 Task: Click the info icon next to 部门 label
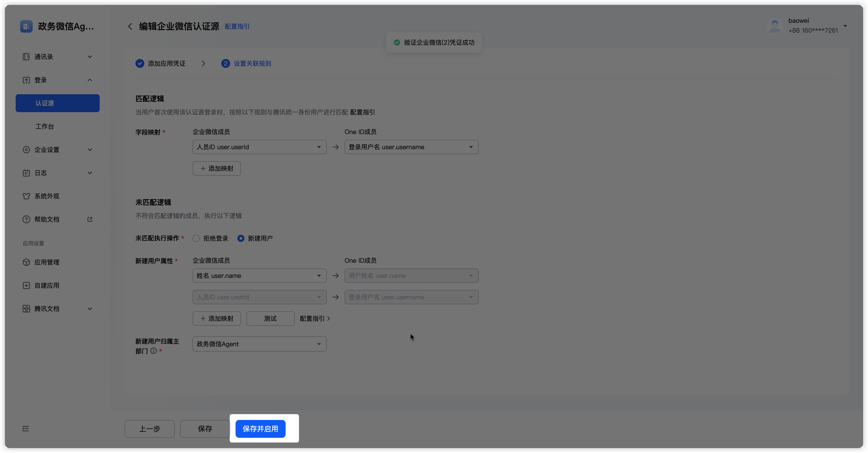click(x=154, y=351)
